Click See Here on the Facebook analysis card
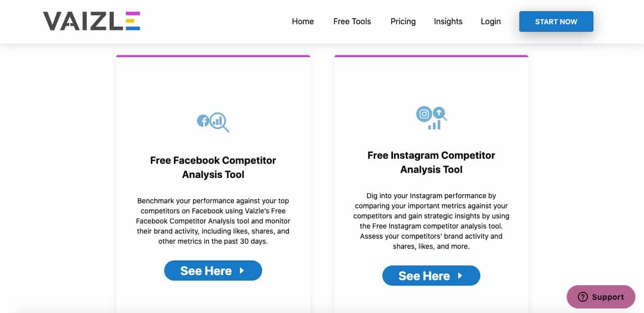 [213, 271]
